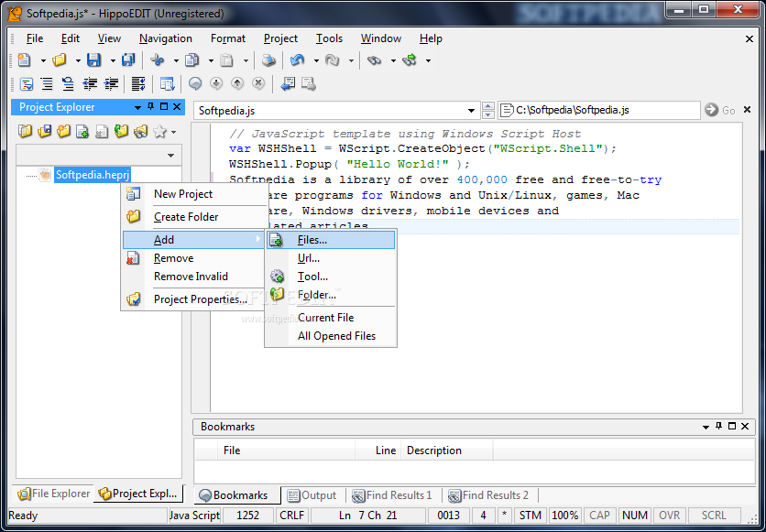Choose Url... in the Add submenu
766x532 pixels.
tap(331, 258)
